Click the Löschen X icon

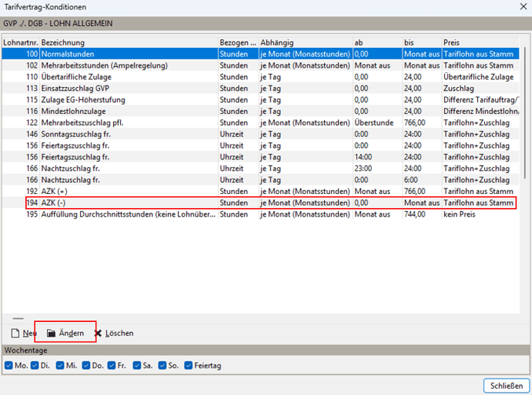click(x=98, y=333)
